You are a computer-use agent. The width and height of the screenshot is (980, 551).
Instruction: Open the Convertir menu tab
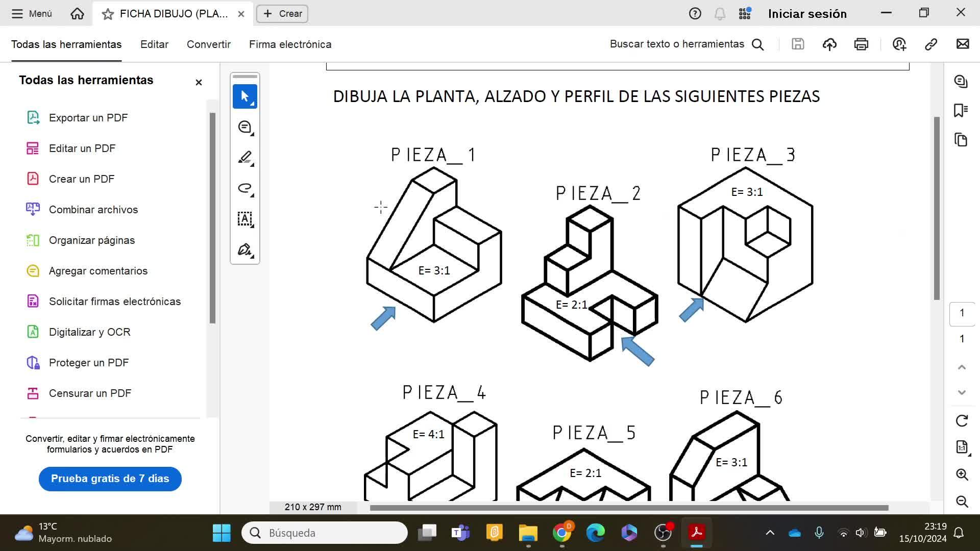click(x=208, y=44)
